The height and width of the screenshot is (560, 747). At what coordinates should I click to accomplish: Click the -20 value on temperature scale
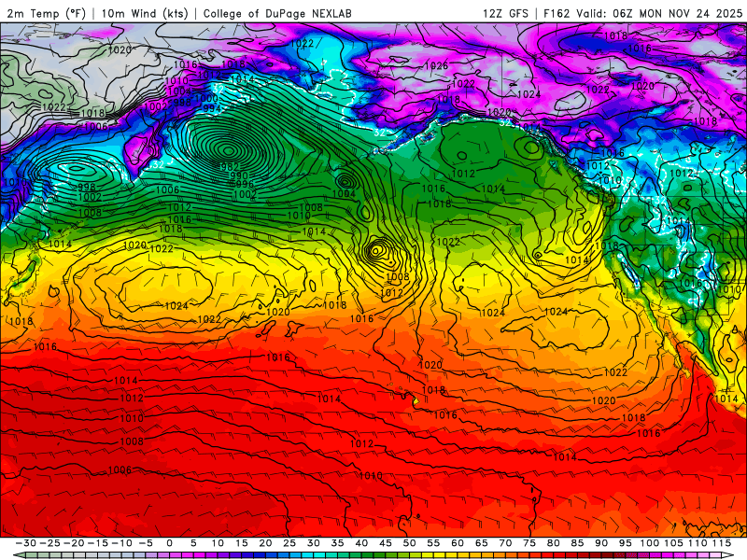point(74,543)
